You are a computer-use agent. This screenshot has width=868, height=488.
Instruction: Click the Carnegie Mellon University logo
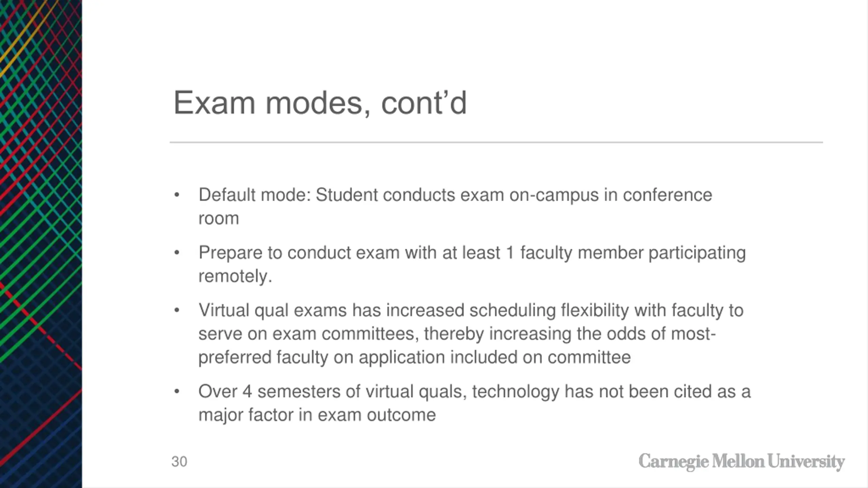pyautogui.click(x=742, y=462)
